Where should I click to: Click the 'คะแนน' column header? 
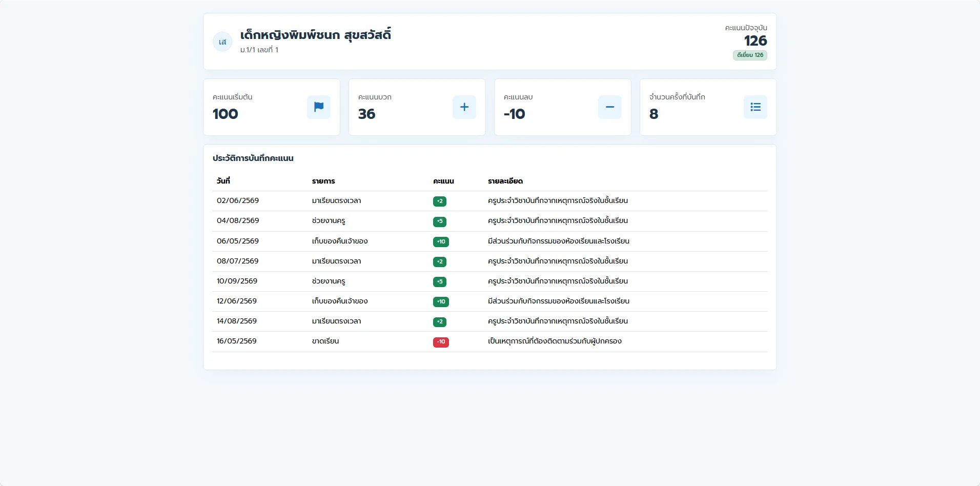443,181
